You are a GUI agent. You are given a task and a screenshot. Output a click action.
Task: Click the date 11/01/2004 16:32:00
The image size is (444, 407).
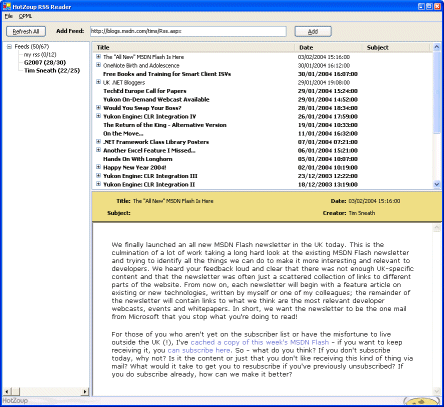point(328,134)
